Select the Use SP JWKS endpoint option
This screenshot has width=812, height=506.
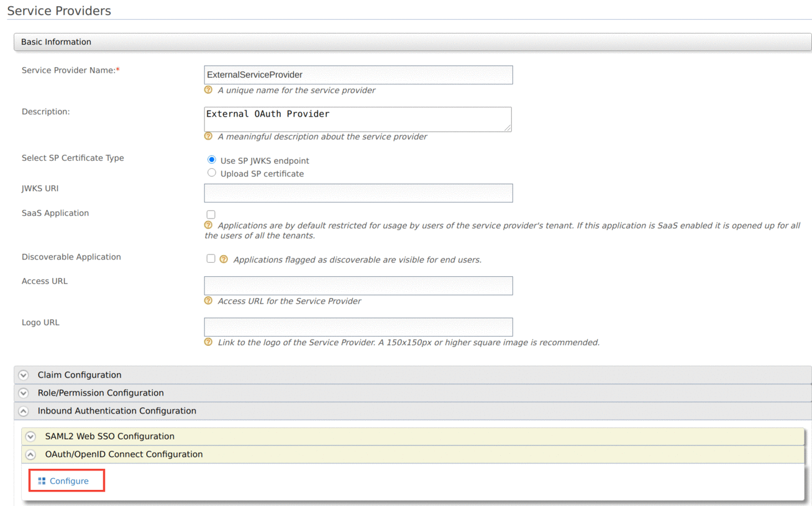coord(211,159)
